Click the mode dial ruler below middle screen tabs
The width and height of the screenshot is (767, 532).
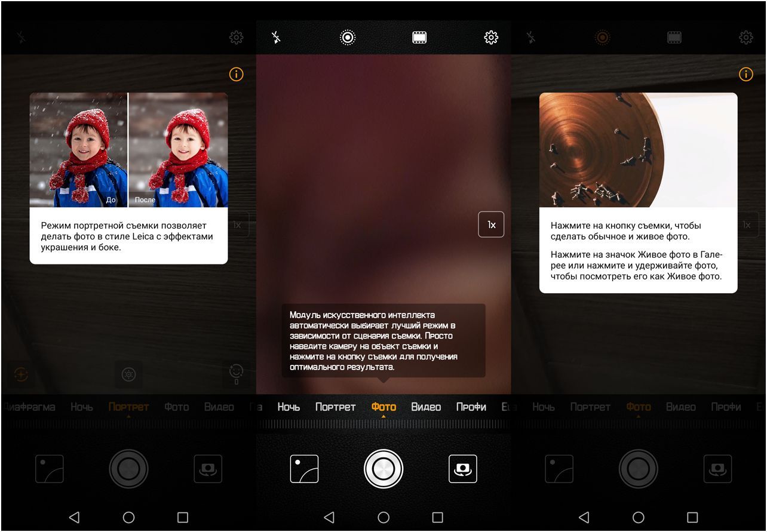click(383, 424)
